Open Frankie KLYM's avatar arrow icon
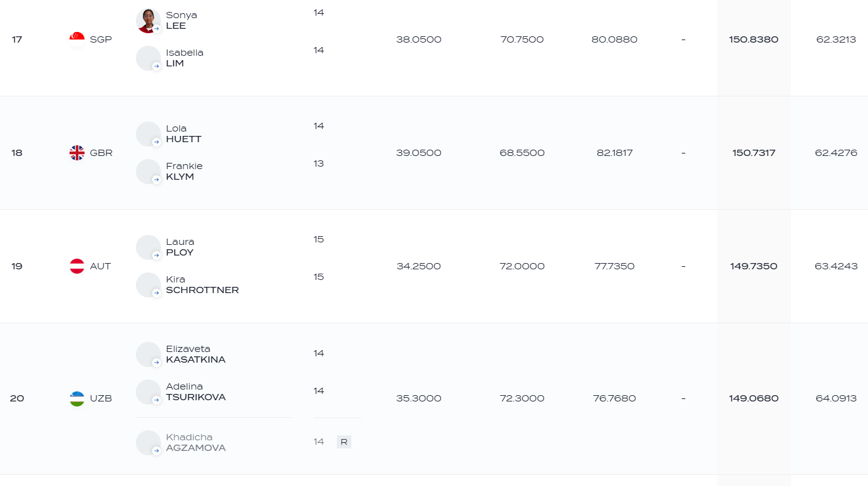The image size is (868, 486). (x=157, y=180)
